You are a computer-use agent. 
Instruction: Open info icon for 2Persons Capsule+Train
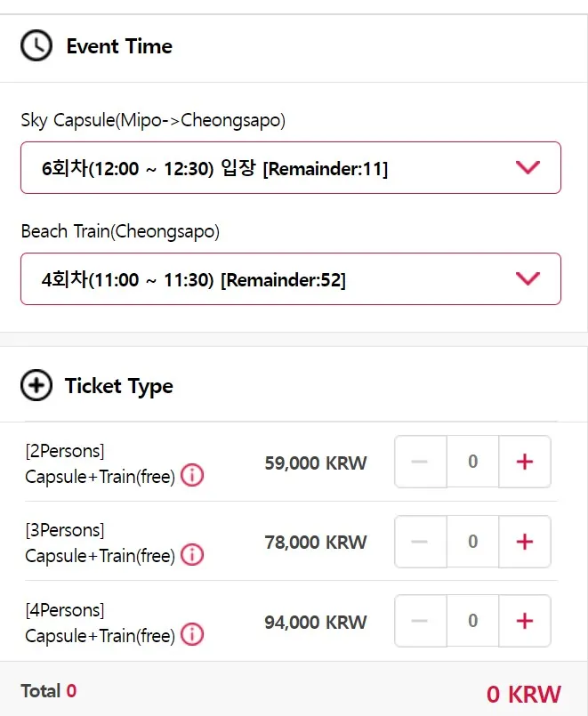click(192, 476)
